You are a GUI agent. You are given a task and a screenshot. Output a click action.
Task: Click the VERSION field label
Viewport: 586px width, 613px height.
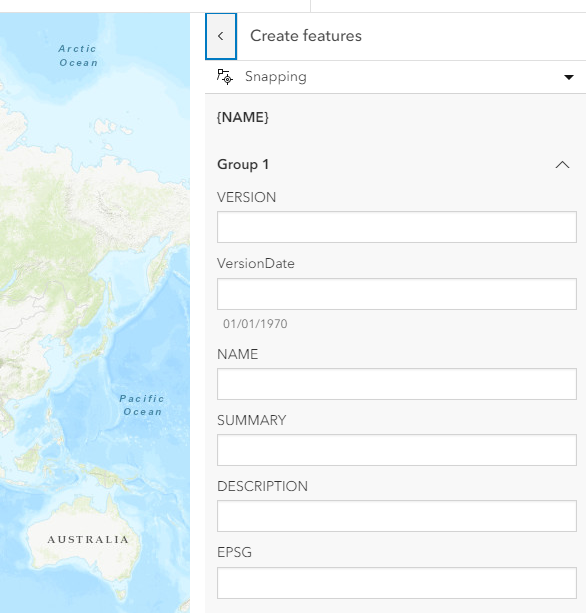[246, 197]
